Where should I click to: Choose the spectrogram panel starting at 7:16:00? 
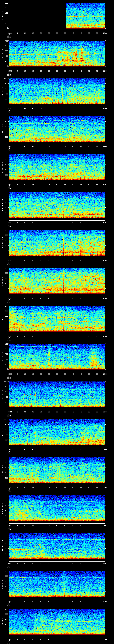[x=57, y=281]
